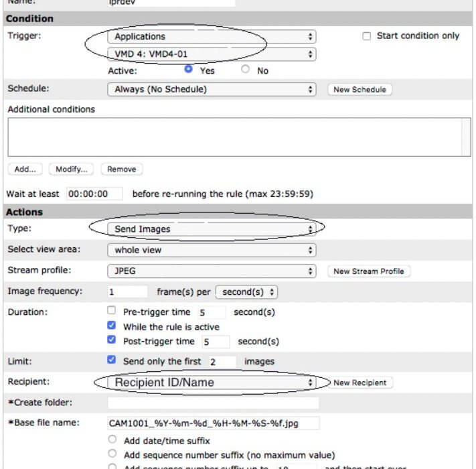Select the Add date/time suffix radio button

[x=112, y=440]
